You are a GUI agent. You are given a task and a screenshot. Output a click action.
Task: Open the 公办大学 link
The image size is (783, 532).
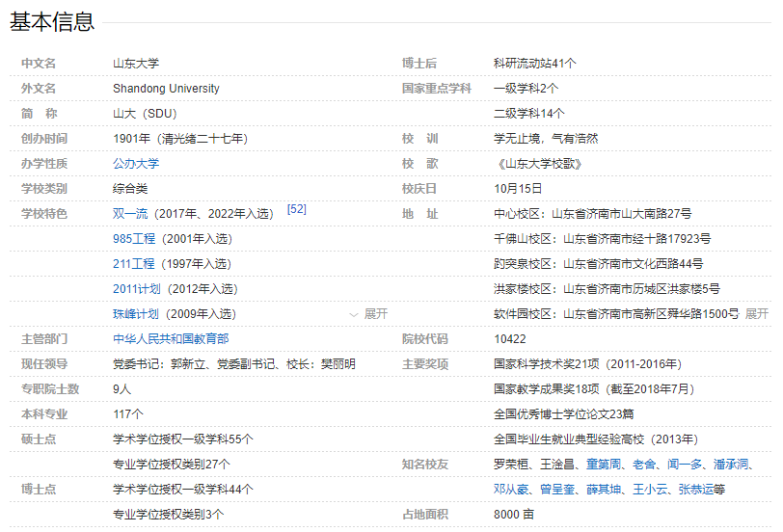[136, 164]
